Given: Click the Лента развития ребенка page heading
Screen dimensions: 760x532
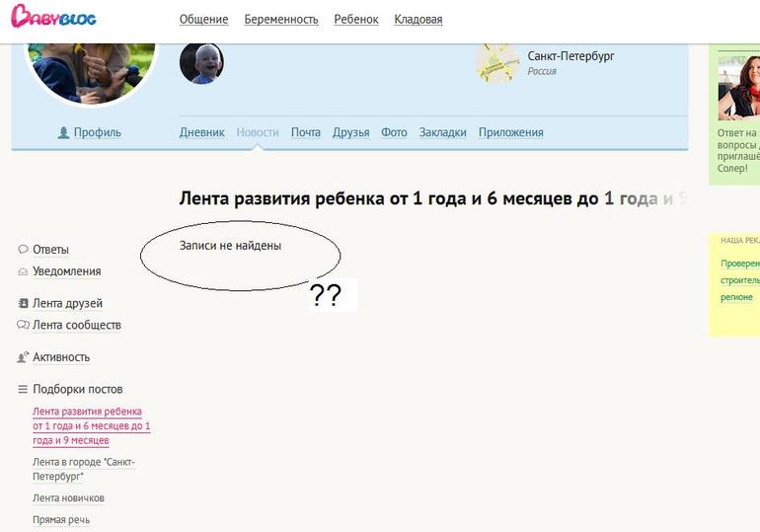Looking at the screenshot, I should pyautogui.click(x=433, y=198).
